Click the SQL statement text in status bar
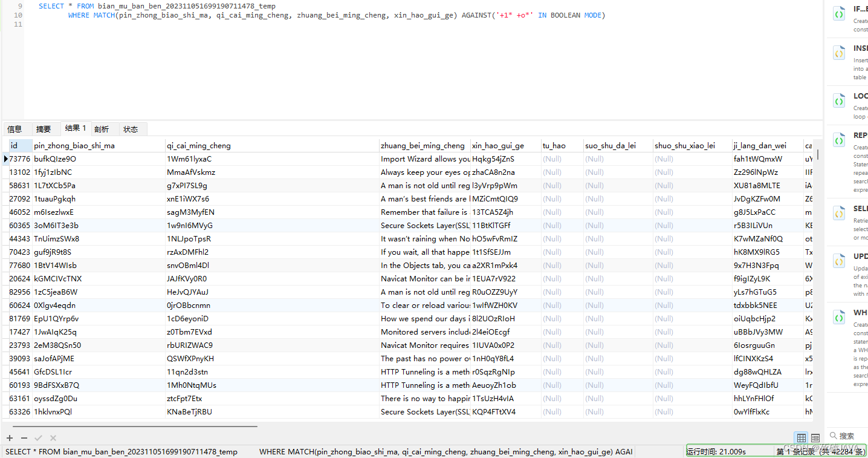868x458 pixels. 319,451
